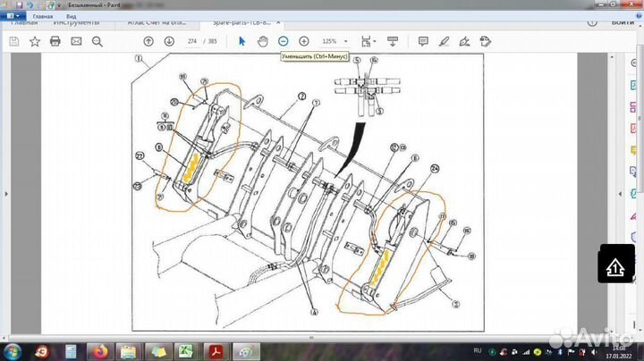Select the highlighter pen tool
This screenshot has height=361, width=644.
coord(444,41)
